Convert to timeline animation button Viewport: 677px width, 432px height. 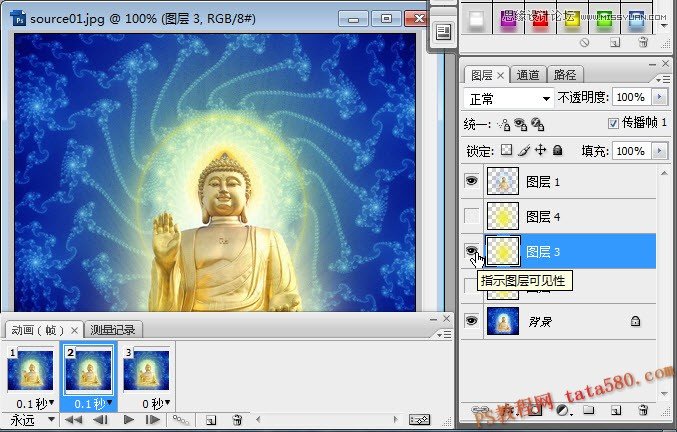point(419,419)
